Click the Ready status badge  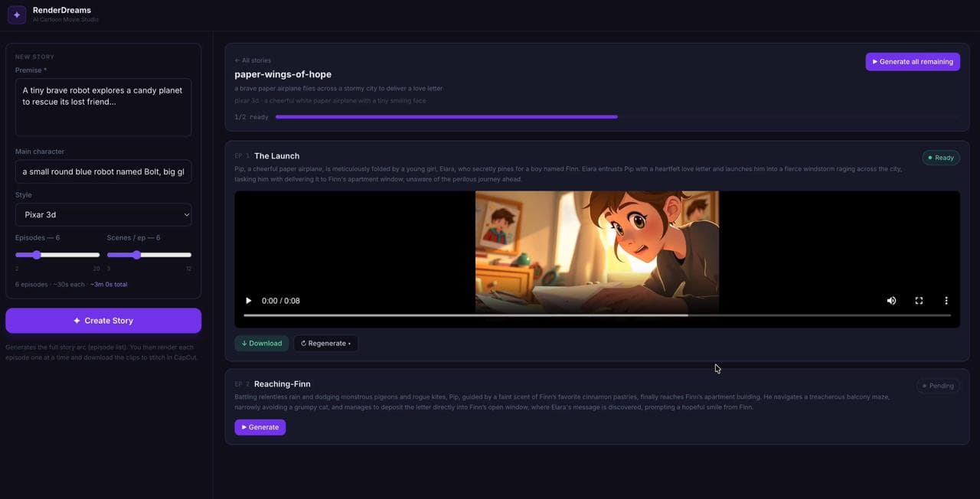[x=941, y=158]
